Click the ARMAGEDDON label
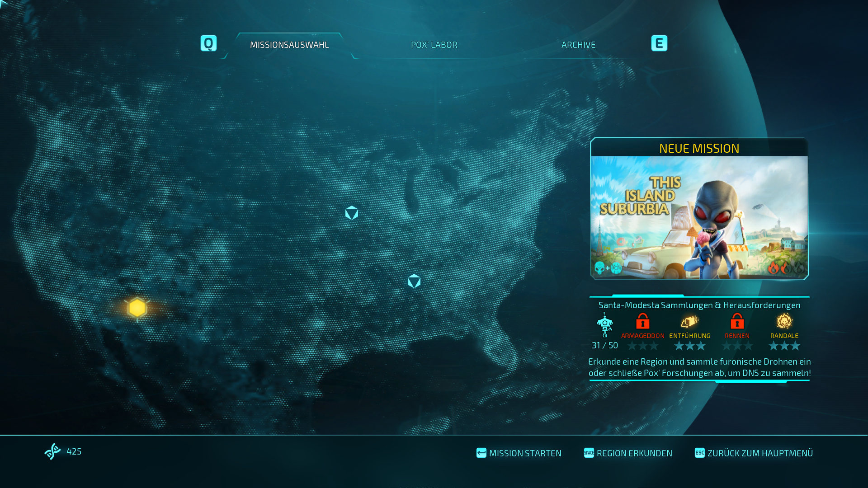 [x=643, y=336]
